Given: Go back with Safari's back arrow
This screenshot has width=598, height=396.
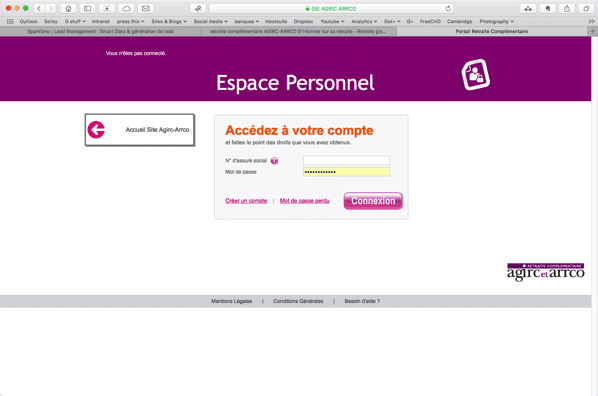Looking at the screenshot, I should point(39,8).
